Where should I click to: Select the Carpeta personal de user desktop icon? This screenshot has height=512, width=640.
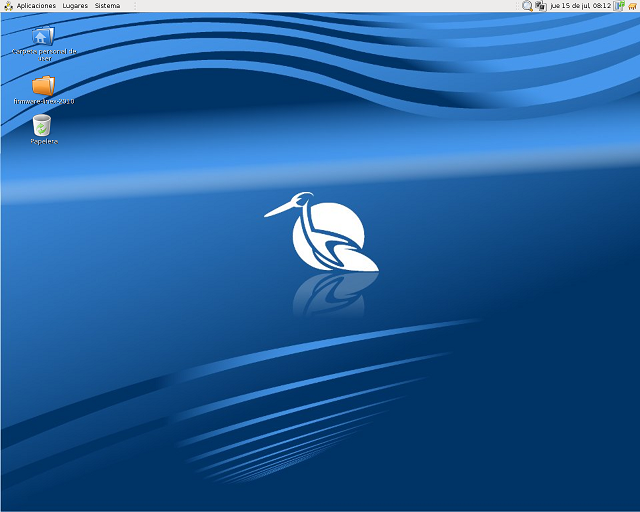point(43,36)
